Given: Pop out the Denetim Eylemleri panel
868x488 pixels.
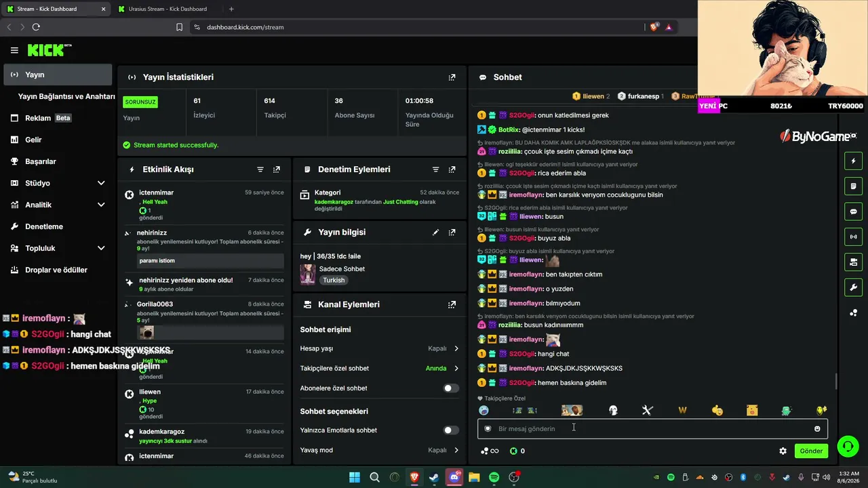Looking at the screenshot, I should click(x=452, y=169).
